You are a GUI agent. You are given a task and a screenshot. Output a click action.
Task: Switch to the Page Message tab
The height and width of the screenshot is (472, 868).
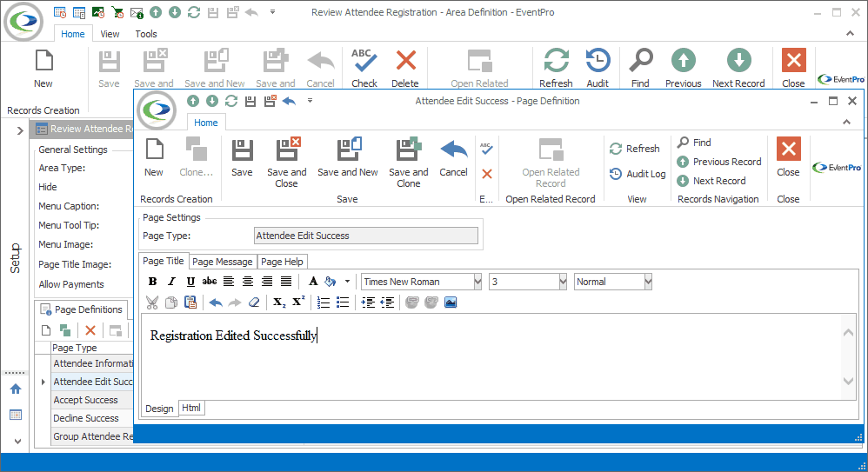(x=223, y=262)
